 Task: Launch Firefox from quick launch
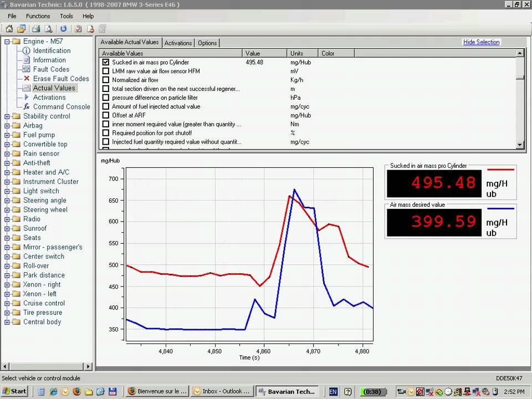(x=77, y=391)
